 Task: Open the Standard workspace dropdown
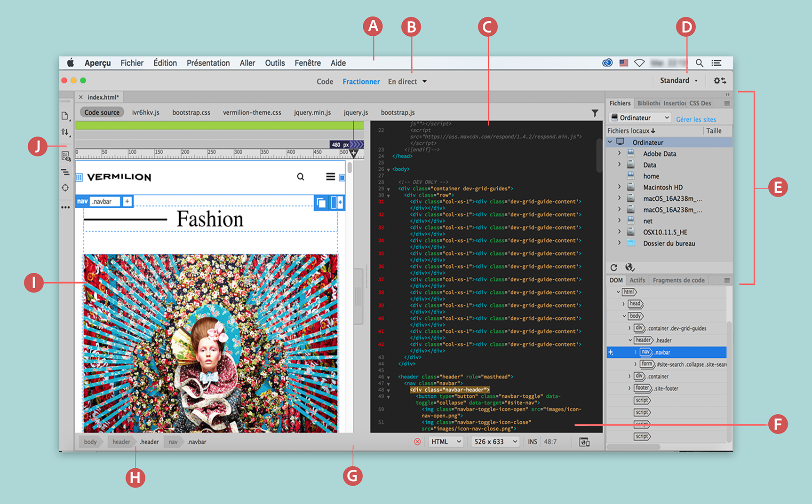click(x=678, y=80)
